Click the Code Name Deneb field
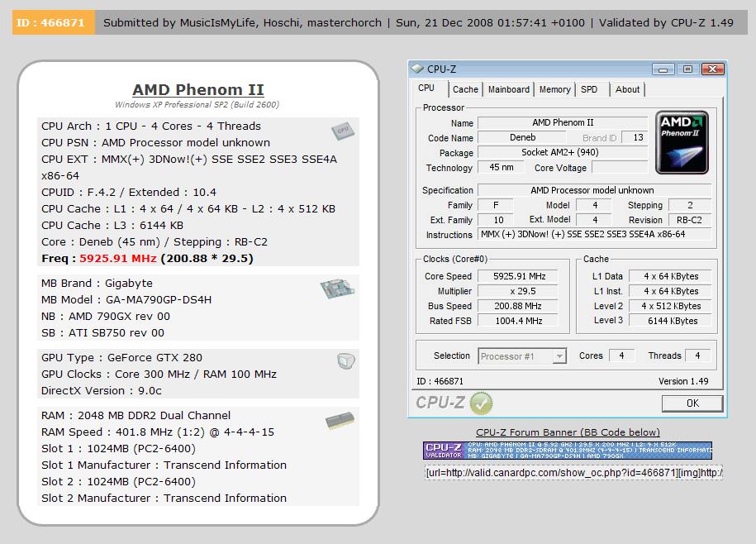756x544 pixels. pyautogui.click(x=523, y=137)
